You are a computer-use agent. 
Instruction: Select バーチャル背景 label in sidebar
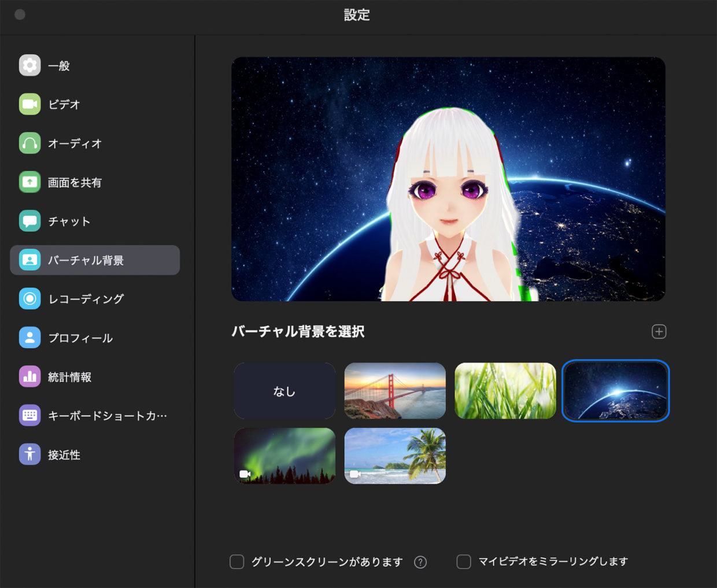tap(86, 260)
